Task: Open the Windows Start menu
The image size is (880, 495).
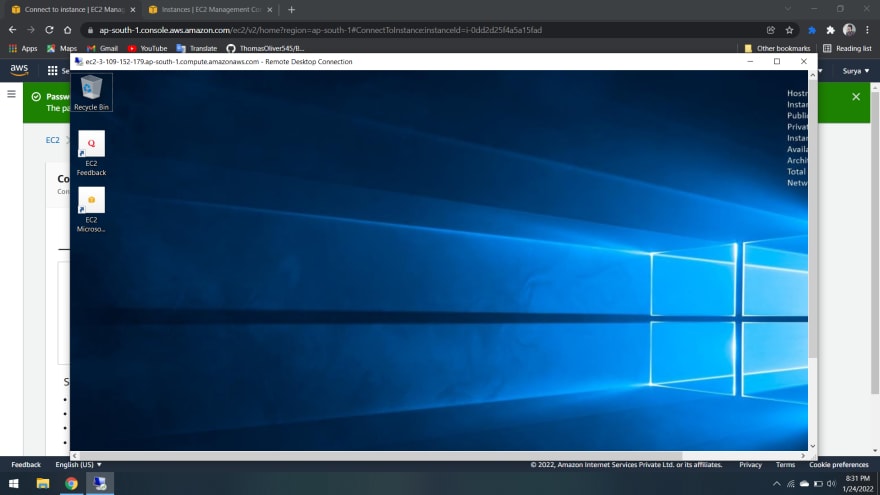Action: [x=13, y=483]
